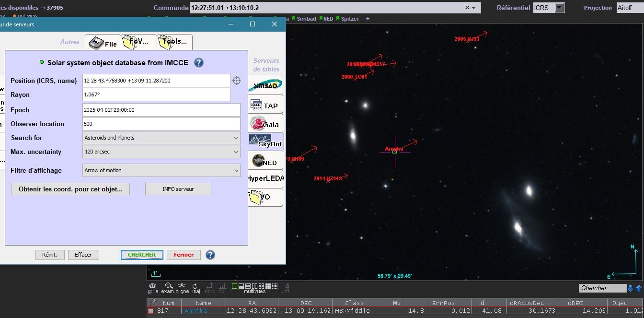Add a bookmark with the plus sign
This screenshot has height=318, width=644.
tap(368, 19)
